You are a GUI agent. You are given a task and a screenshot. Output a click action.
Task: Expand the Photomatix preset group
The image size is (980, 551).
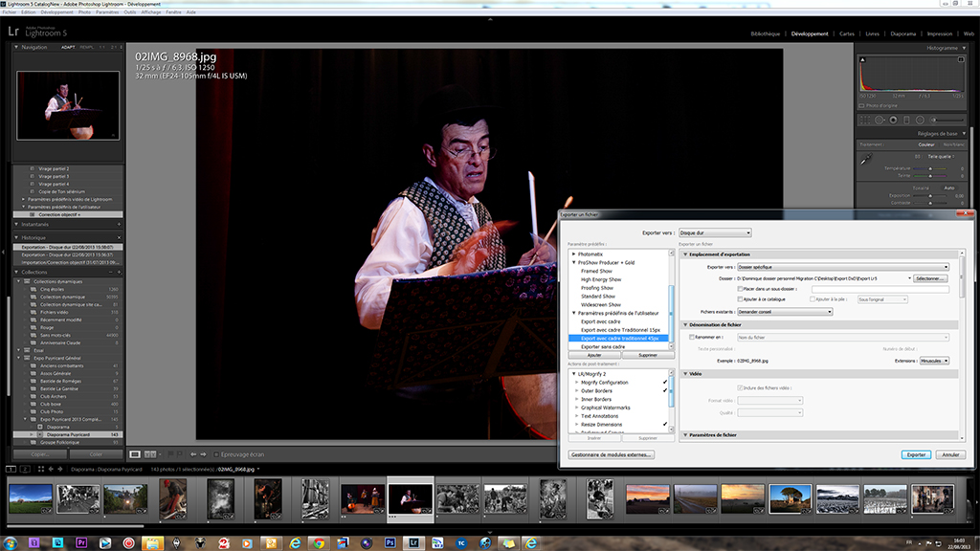(574, 254)
